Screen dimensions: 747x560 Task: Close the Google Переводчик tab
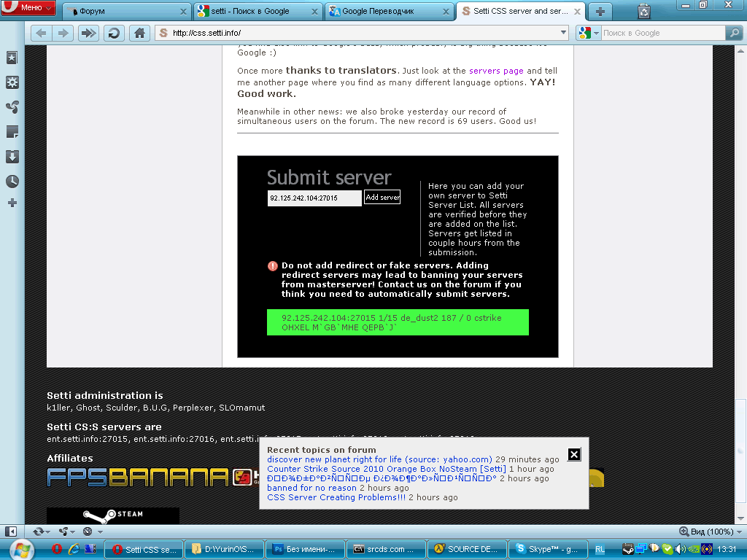[x=446, y=12]
